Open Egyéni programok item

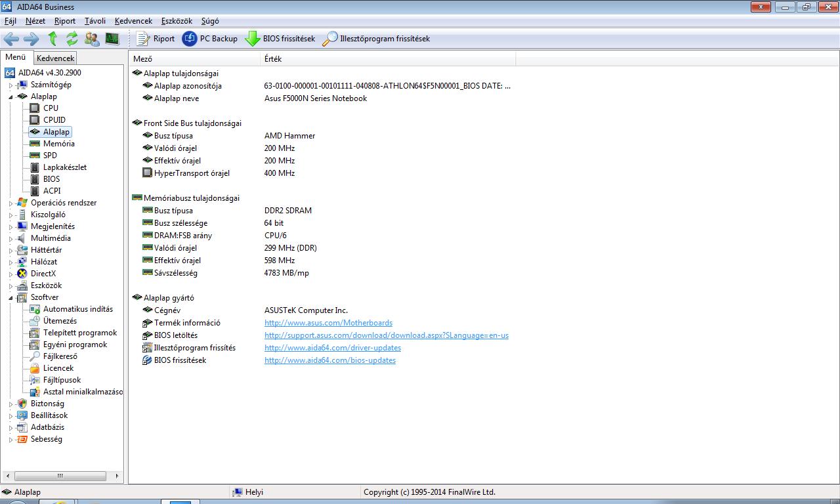[x=75, y=345]
